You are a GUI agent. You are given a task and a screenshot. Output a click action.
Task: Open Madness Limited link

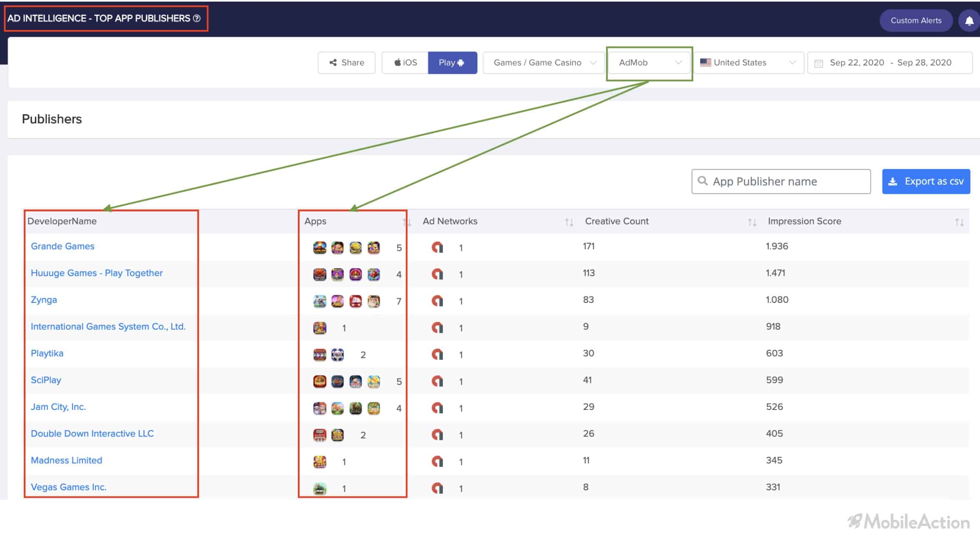coord(66,460)
